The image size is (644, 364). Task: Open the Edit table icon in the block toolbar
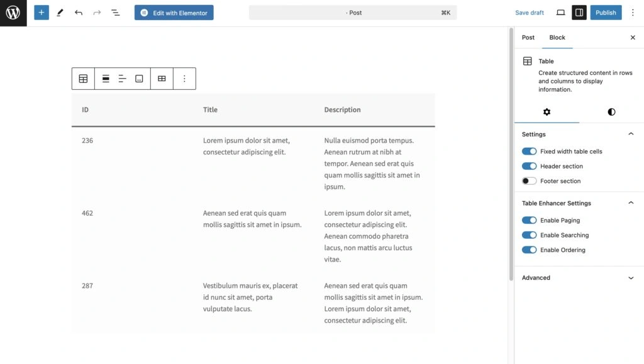pos(162,79)
